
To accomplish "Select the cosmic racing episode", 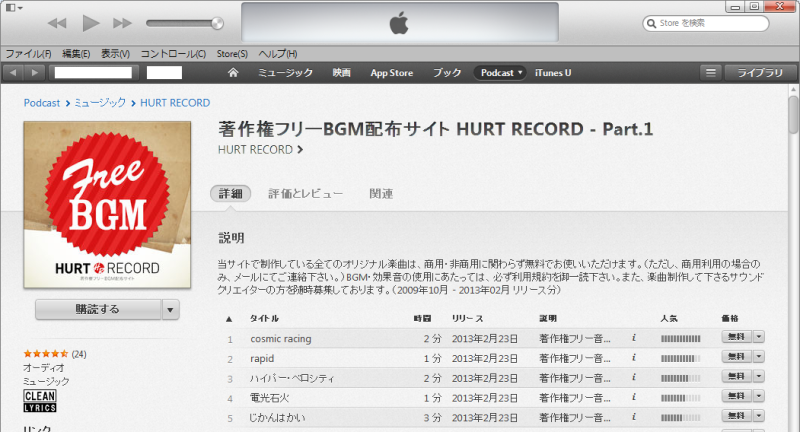I will 281,339.
